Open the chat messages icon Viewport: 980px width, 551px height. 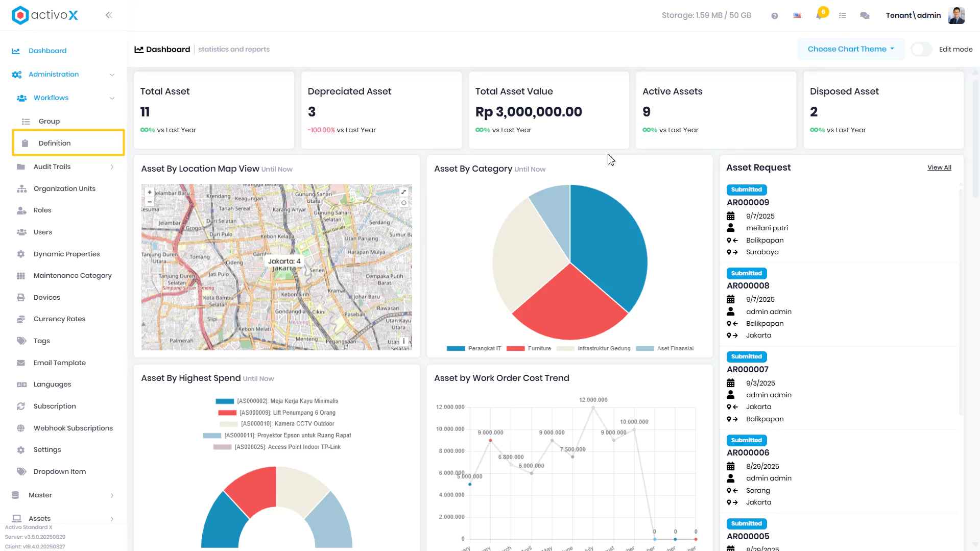pyautogui.click(x=865, y=16)
